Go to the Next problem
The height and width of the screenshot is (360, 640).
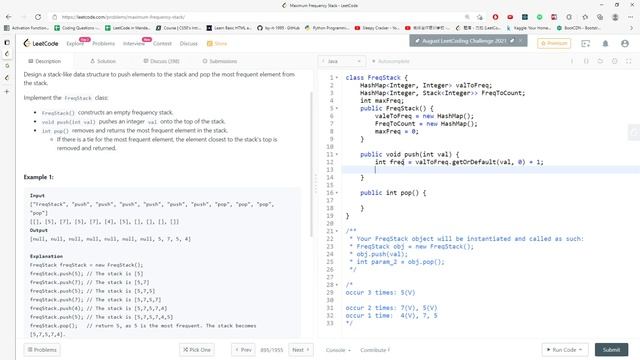pyautogui.click(x=301, y=350)
